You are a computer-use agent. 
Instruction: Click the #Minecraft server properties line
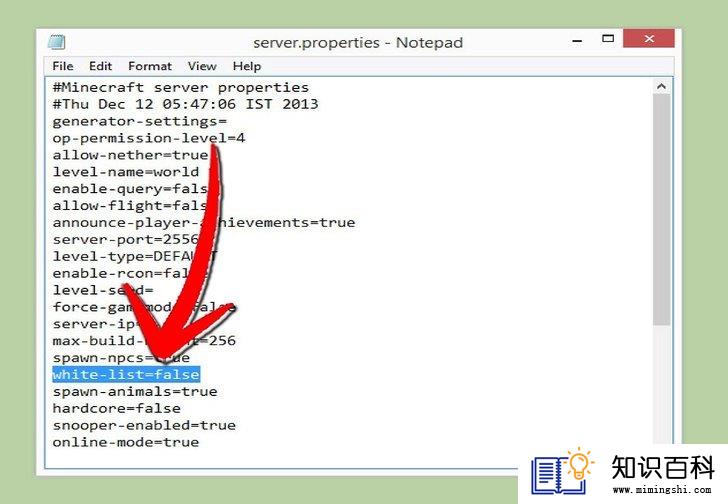tap(181, 88)
